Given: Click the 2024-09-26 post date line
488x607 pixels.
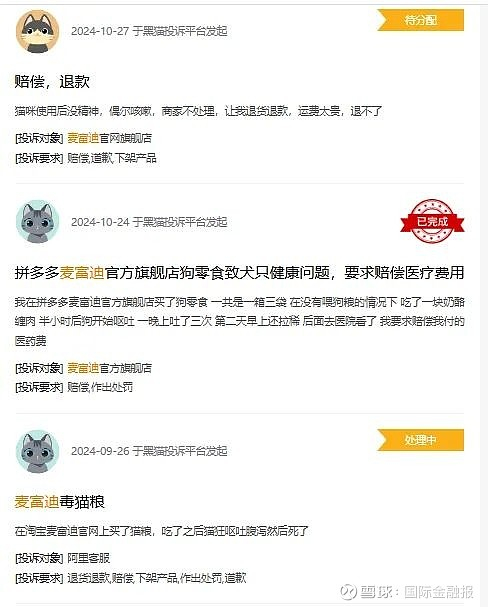Looking at the screenshot, I should (149, 451).
